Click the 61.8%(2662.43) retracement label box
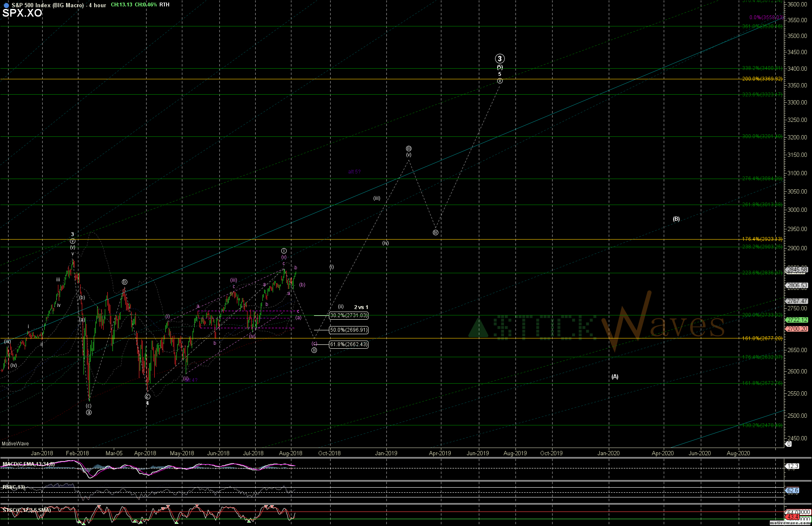812x526 pixels. tap(348, 344)
